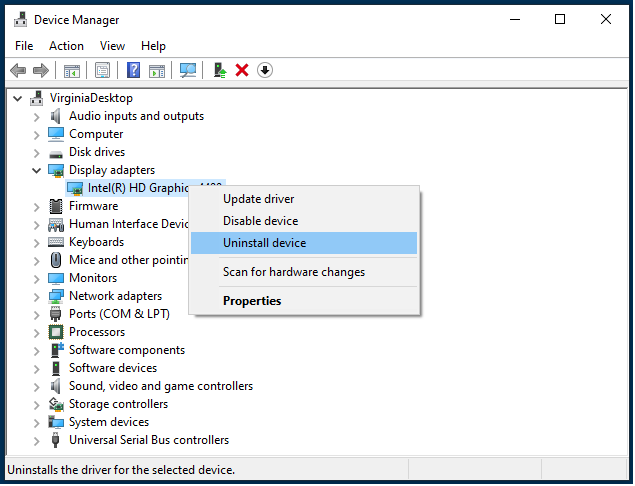This screenshot has width=635, height=486.
Task: Click the Properties sheet toolbar icon
Action: 102,70
